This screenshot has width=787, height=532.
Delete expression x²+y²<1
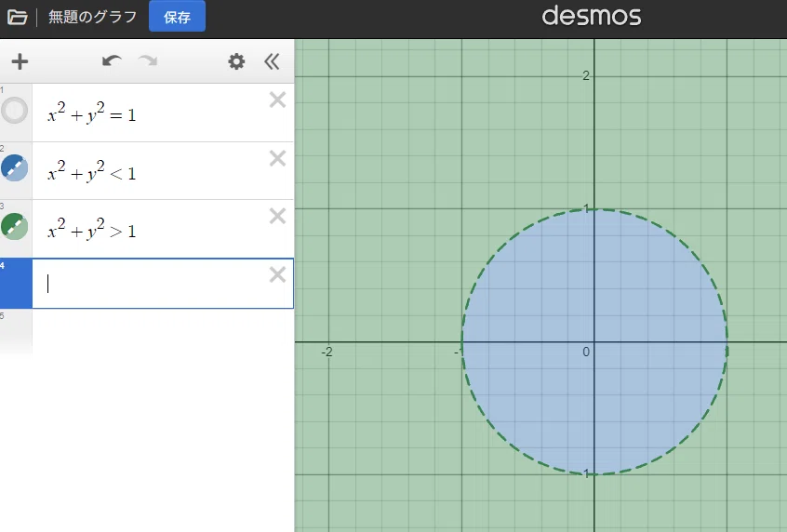pos(277,158)
